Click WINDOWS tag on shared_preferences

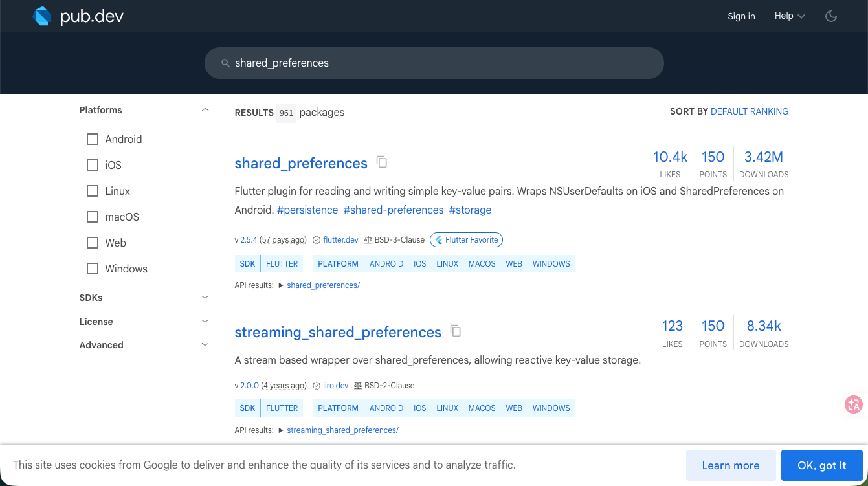[551, 264]
